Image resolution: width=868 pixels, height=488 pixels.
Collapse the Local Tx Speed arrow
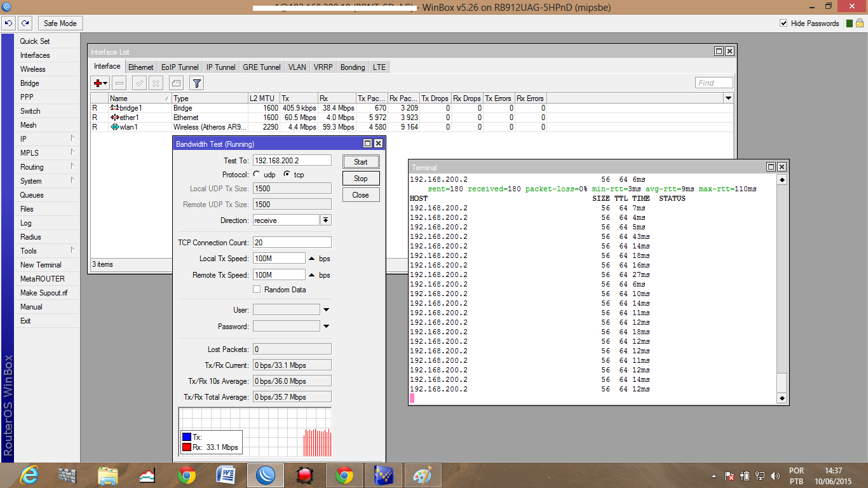(x=311, y=259)
